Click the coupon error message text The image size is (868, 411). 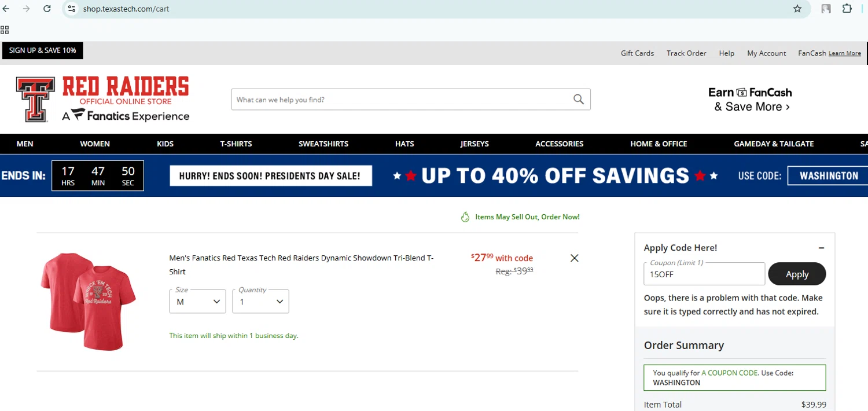pos(733,304)
